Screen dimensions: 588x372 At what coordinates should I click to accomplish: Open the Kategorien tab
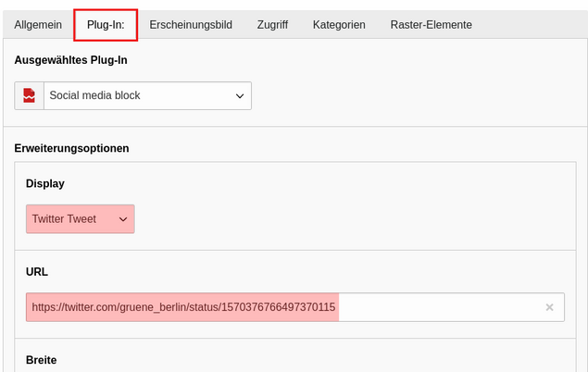(338, 25)
